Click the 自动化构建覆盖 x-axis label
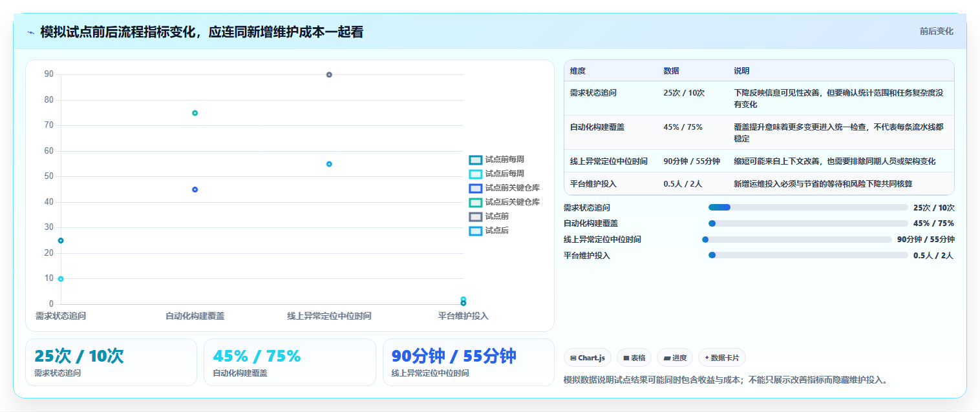Image resolution: width=980 pixels, height=412 pixels. [195, 316]
